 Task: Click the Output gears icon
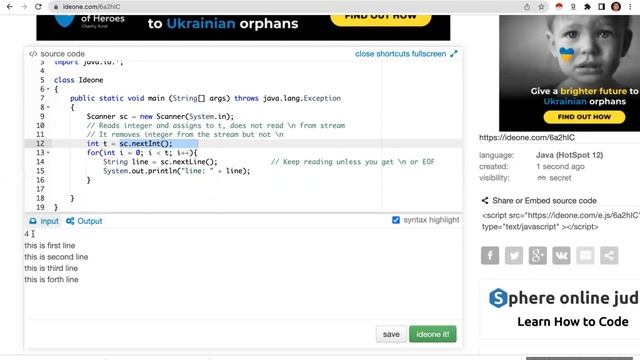(x=70, y=221)
